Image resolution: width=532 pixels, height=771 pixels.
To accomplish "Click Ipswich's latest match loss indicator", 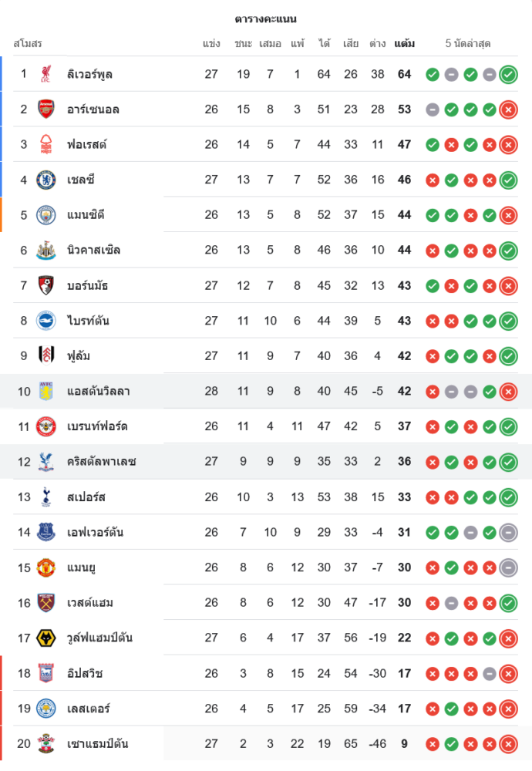I will coord(508,673).
